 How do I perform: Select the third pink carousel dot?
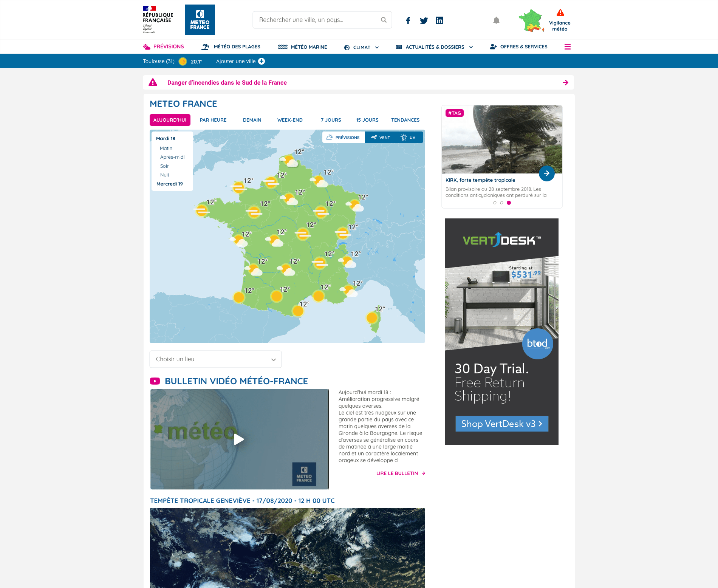click(x=509, y=203)
